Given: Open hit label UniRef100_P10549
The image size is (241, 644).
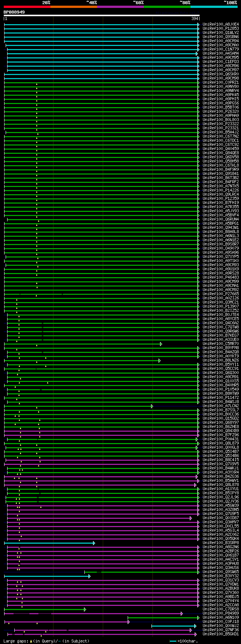Looking at the screenshot, I should [221, 389].
